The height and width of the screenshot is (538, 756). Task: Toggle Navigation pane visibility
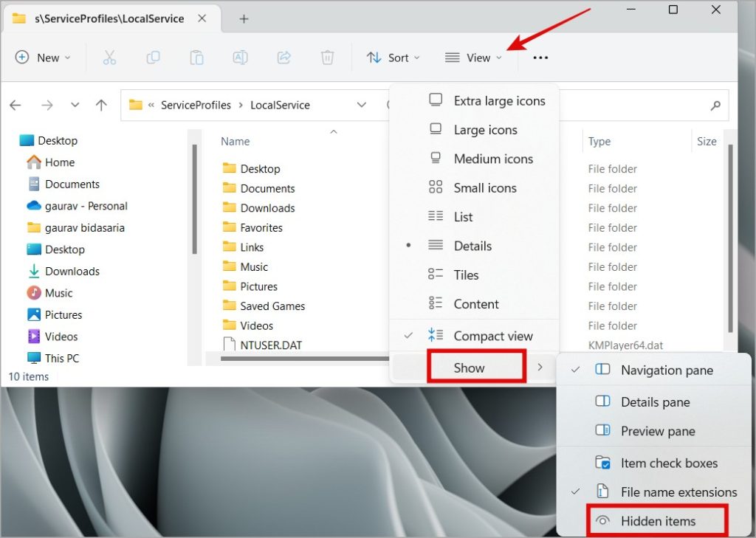point(654,370)
